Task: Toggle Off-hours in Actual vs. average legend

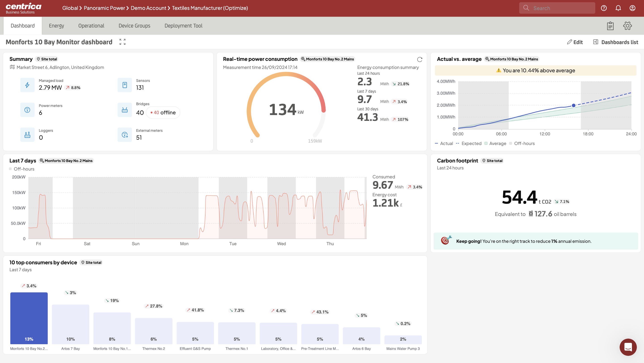Action: coord(522,143)
